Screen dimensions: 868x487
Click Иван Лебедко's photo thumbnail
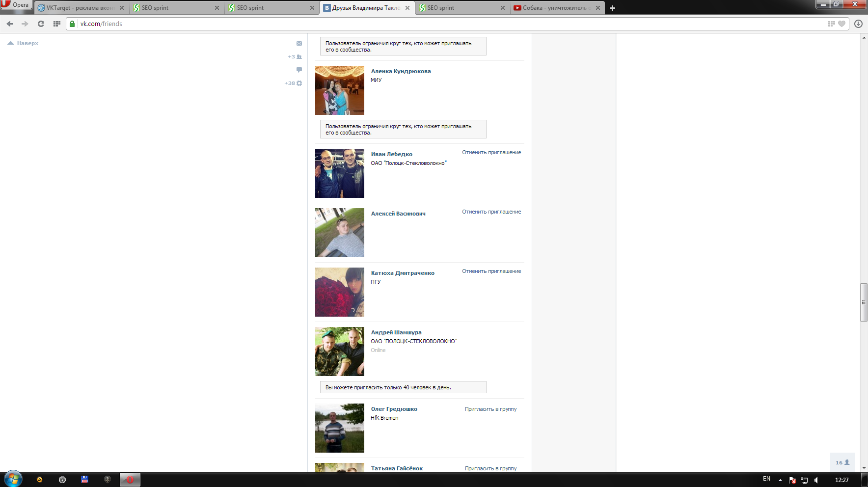click(340, 173)
